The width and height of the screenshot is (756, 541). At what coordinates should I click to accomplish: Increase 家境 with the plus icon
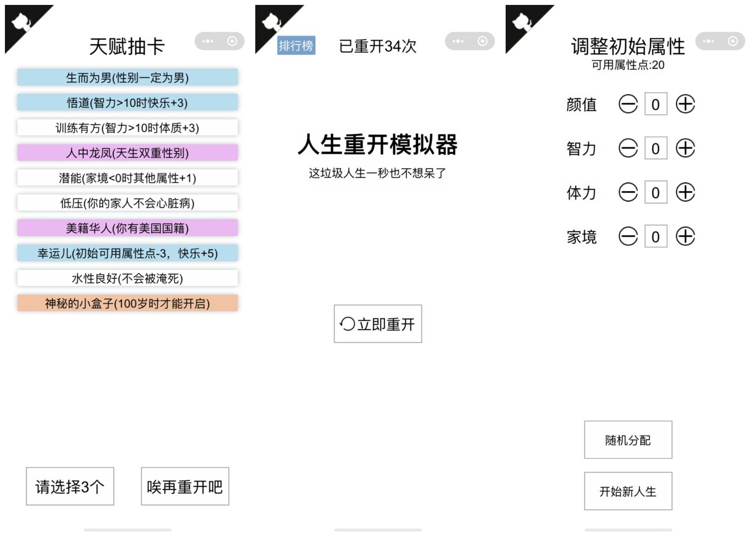685,237
